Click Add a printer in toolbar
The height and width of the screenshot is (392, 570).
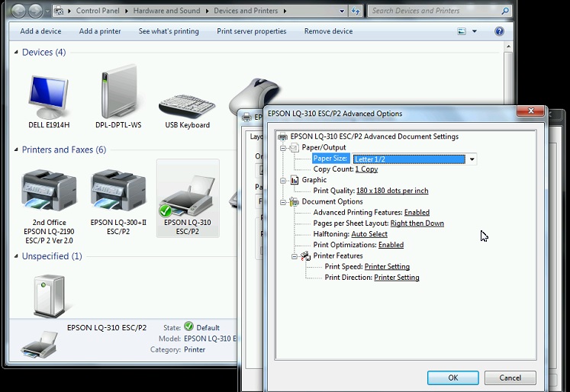click(x=100, y=31)
